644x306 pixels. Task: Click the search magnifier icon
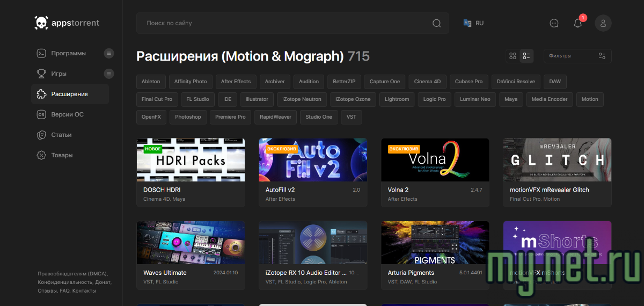pyautogui.click(x=437, y=23)
